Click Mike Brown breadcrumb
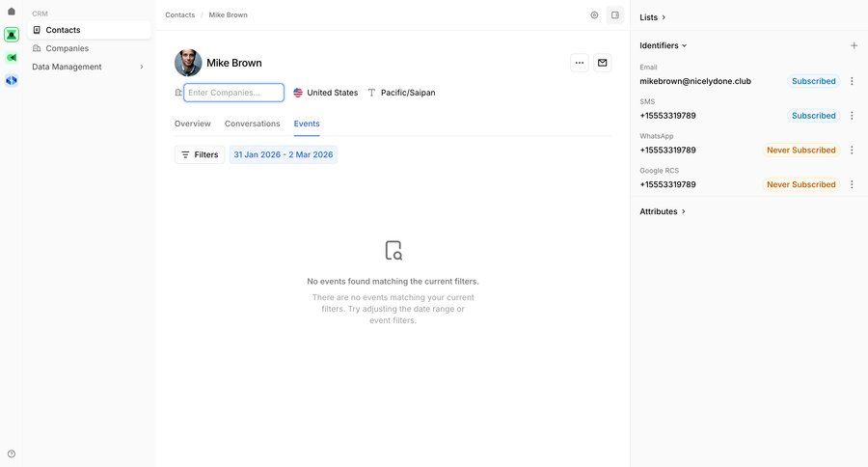Image resolution: width=868 pixels, height=467 pixels. click(228, 15)
